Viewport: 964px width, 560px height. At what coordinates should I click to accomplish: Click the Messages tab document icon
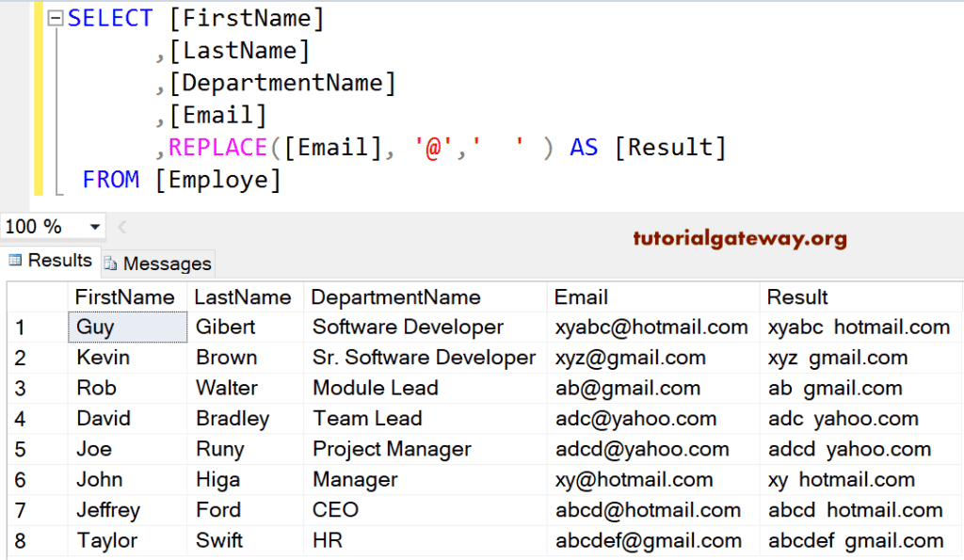tap(110, 264)
